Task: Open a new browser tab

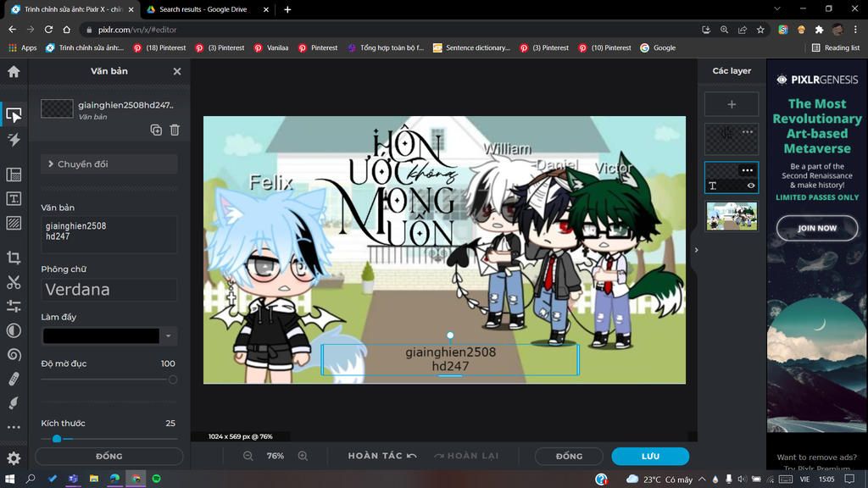Action: [x=287, y=9]
